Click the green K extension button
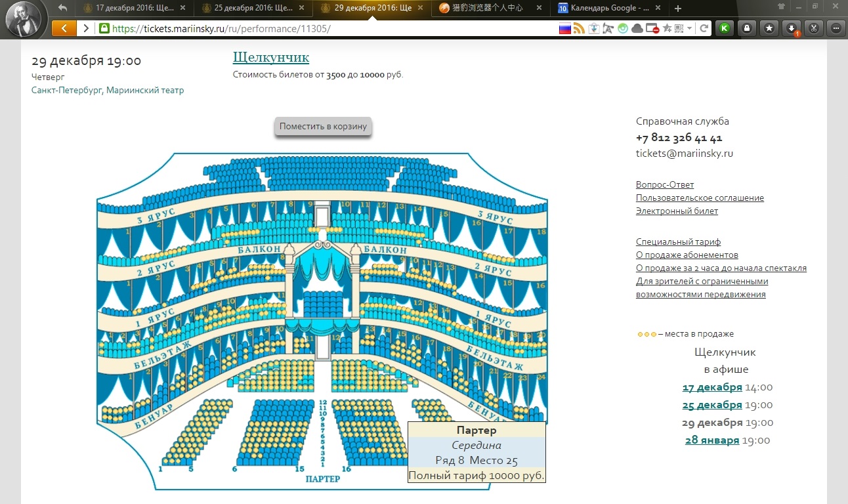Viewport: 848px width, 504px height. pyautogui.click(x=724, y=28)
